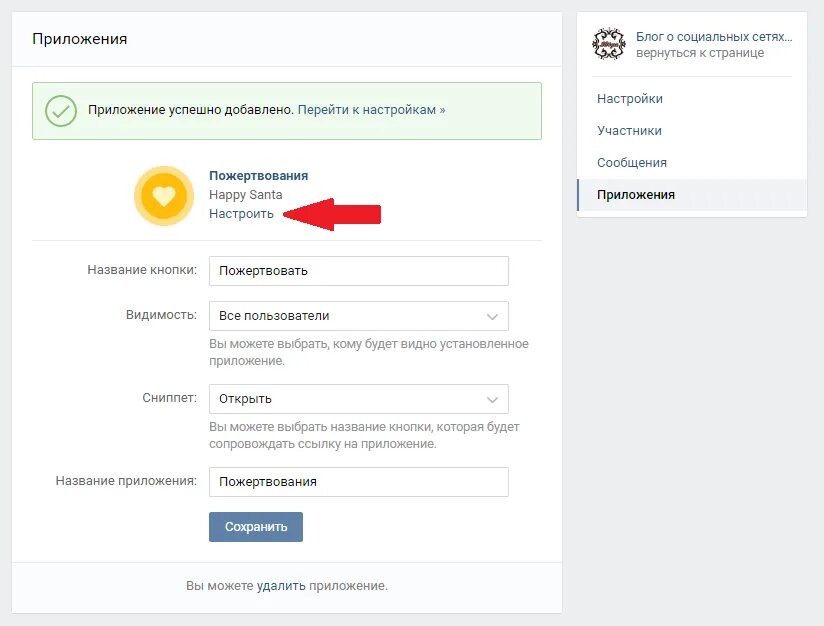Click the yellow heart Donations app icon
The image size is (824, 626).
[x=164, y=196]
